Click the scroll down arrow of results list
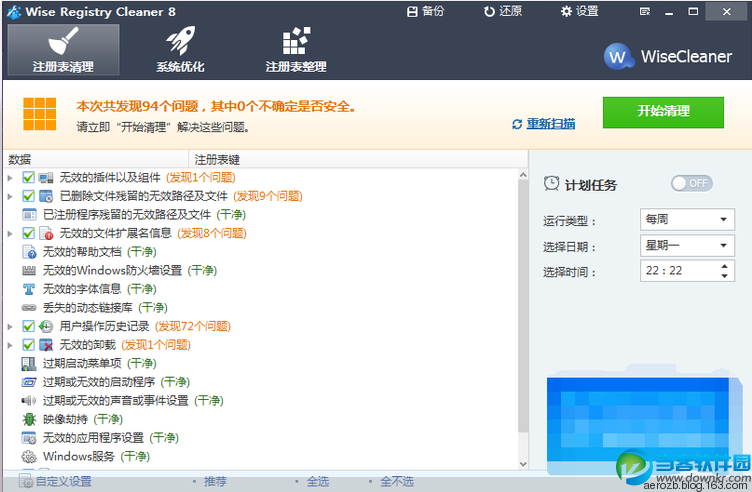 click(523, 464)
